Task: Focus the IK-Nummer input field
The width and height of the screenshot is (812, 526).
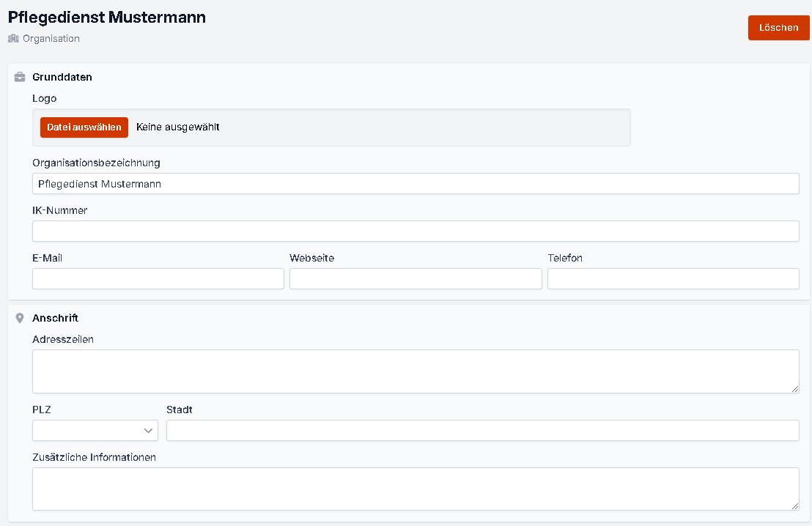Action: 416,231
